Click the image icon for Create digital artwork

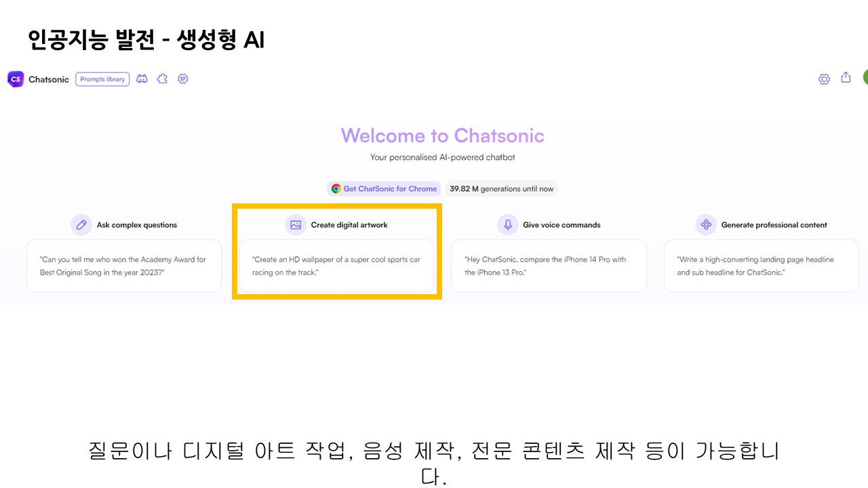[296, 225]
